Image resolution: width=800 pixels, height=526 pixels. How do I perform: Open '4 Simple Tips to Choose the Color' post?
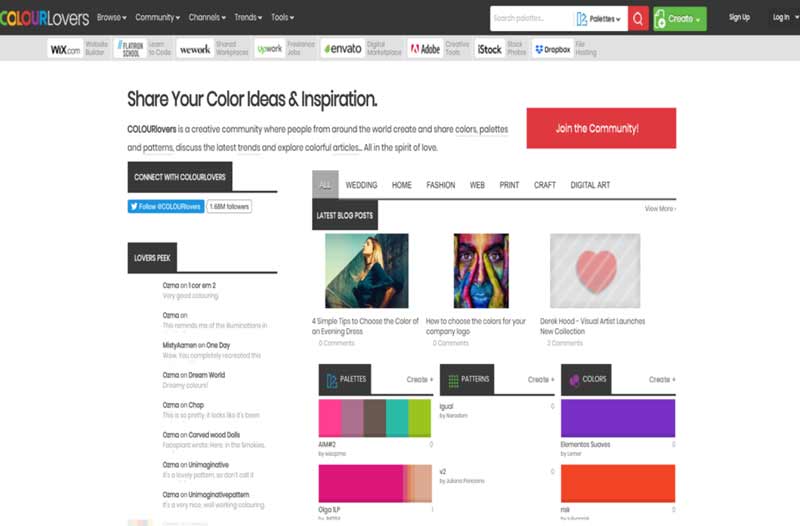coord(365,327)
